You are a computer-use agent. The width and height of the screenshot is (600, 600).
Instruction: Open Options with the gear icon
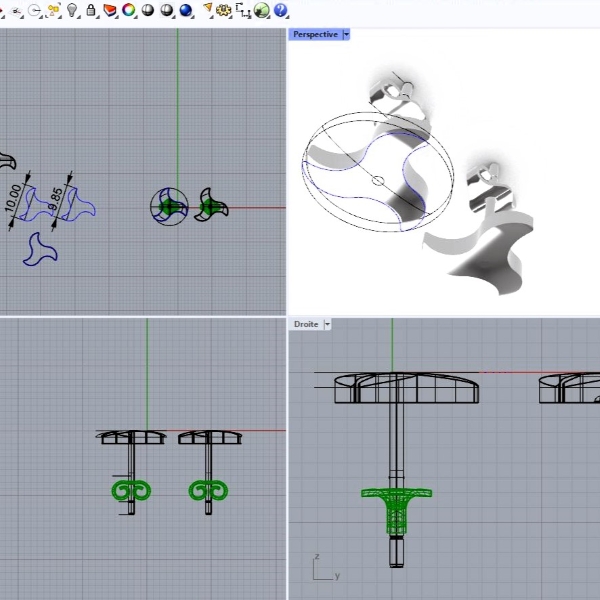[x=224, y=11]
